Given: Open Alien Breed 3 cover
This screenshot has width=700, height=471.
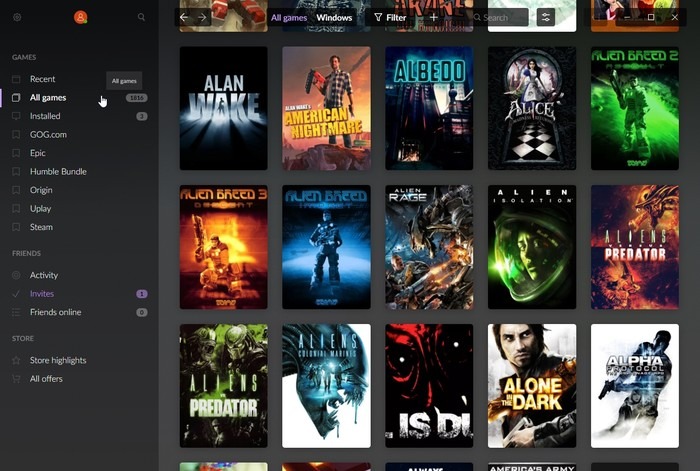Looking at the screenshot, I should click(x=224, y=247).
